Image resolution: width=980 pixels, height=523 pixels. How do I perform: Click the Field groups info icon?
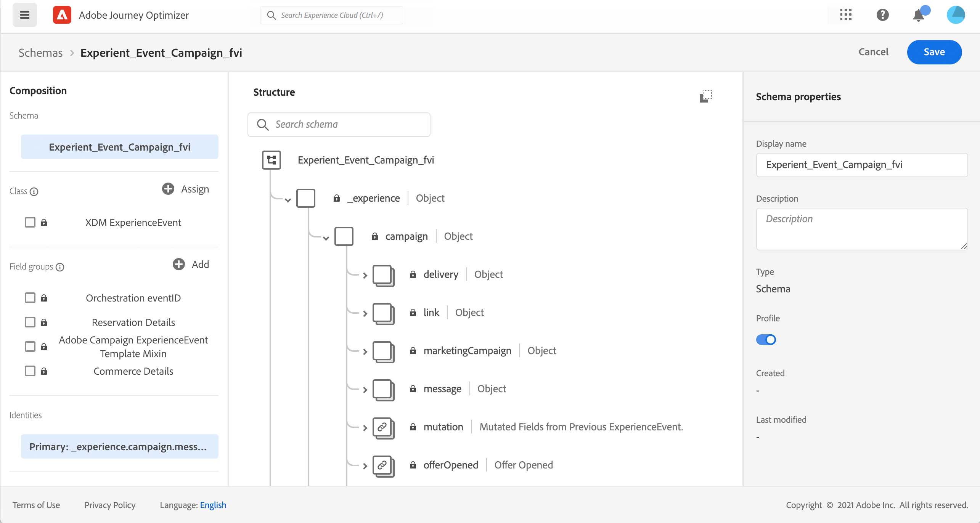click(60, 267)
